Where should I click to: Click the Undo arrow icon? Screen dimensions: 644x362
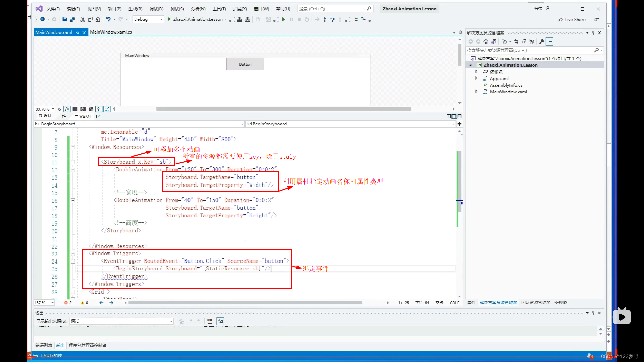(x=108, y=19)
